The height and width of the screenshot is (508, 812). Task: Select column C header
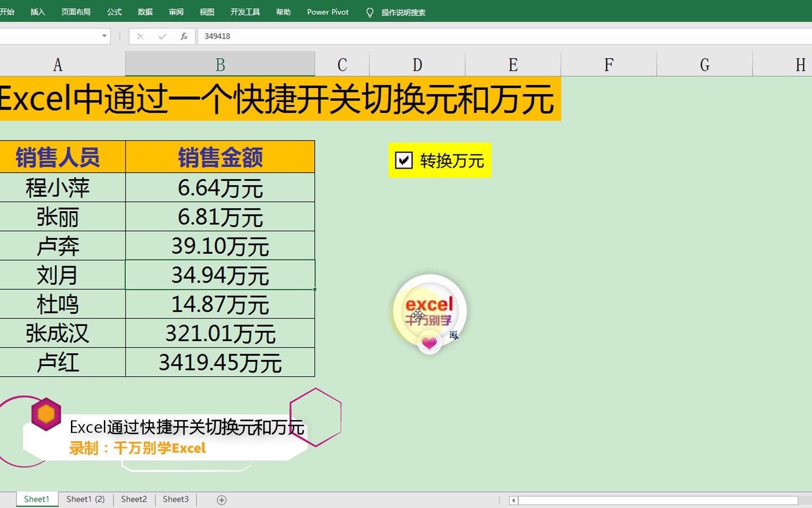(342, 64)
